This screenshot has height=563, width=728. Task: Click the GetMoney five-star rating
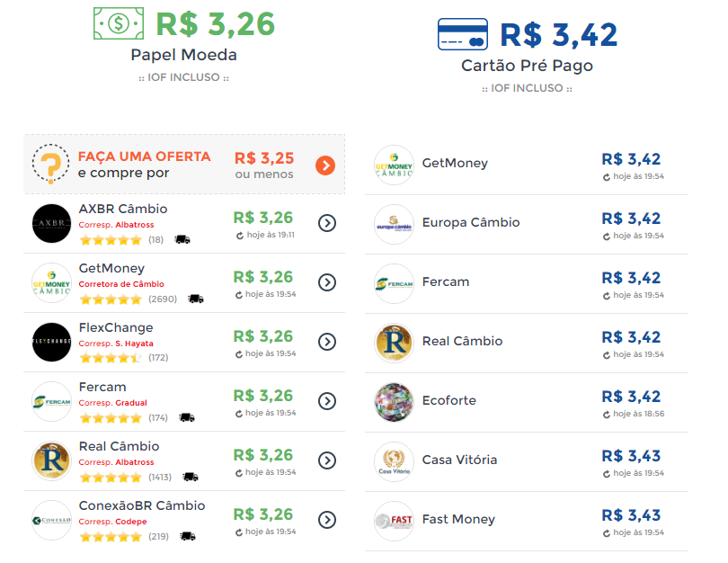(111, 299)
